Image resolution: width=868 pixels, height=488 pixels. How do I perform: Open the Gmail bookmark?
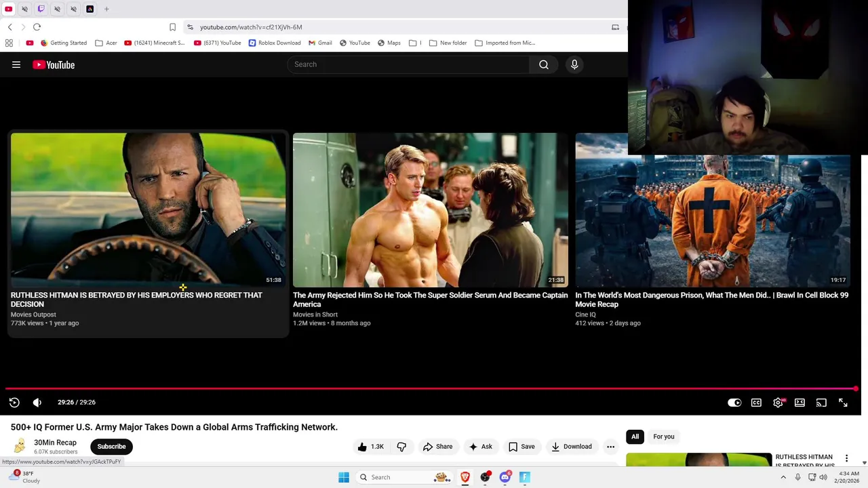320,43
